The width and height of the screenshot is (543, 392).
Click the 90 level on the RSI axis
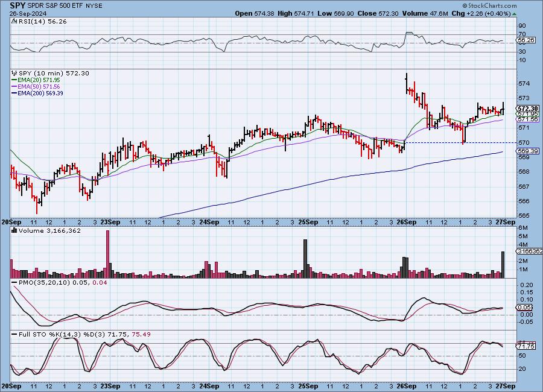[x=522, y=25]
